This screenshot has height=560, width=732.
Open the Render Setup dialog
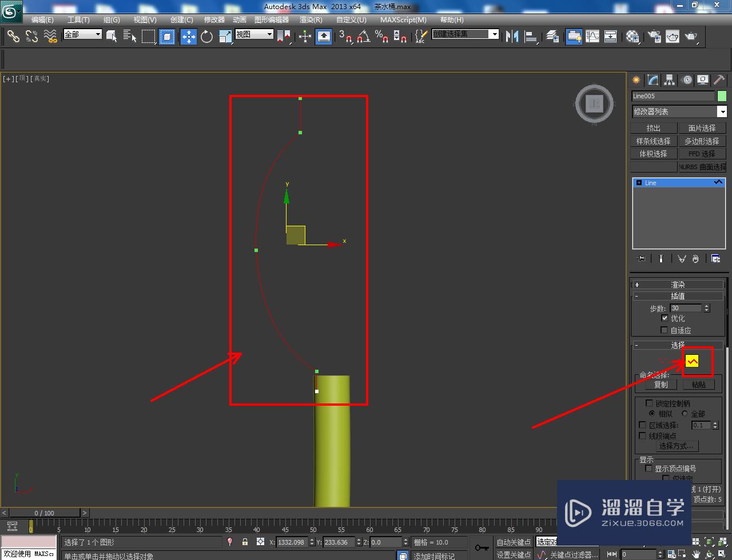[x=654, y=36]
